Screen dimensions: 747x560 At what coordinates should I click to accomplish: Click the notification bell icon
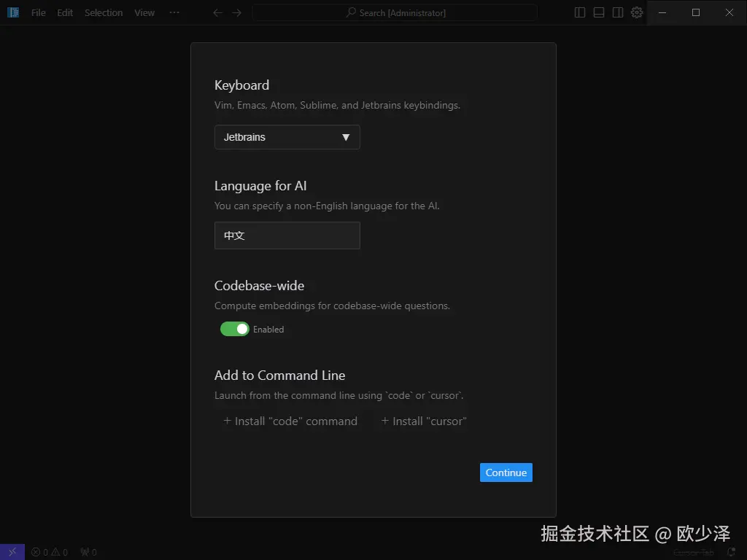pyautogui.click(x=731, y=553)
